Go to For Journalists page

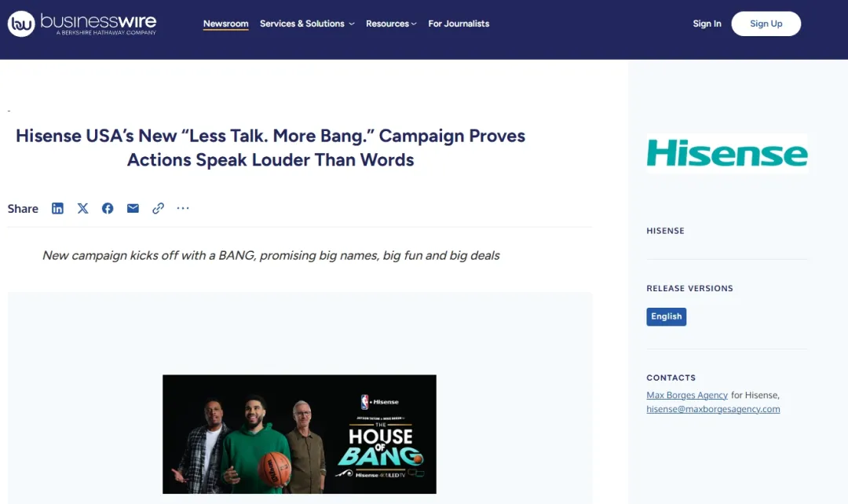459,24
